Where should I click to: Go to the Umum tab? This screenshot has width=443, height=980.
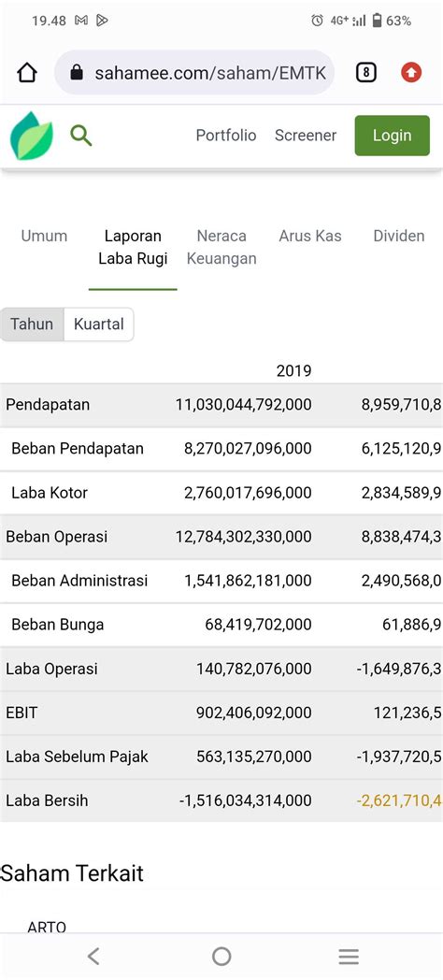pyautogui.click(x=44, y=236)
